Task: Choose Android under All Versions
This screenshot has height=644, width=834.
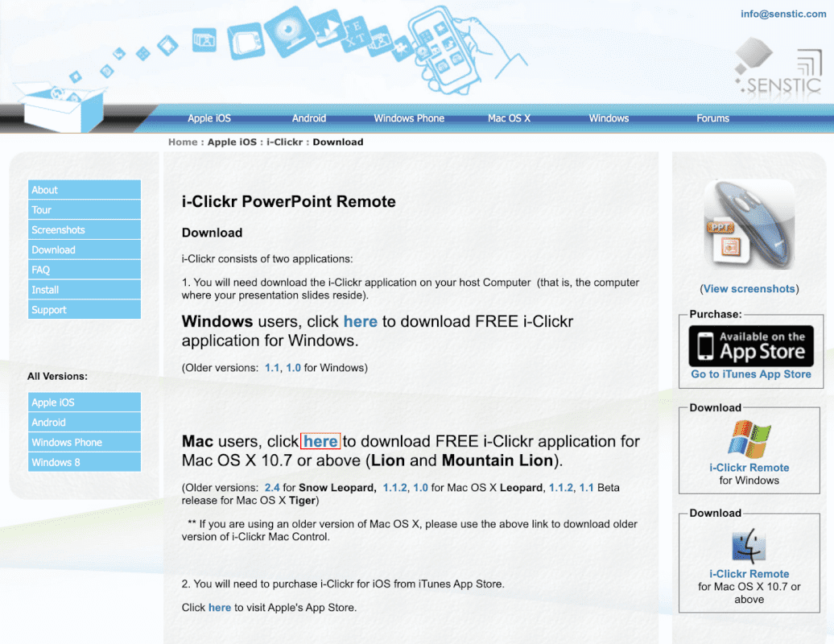Action: point(84,423)
